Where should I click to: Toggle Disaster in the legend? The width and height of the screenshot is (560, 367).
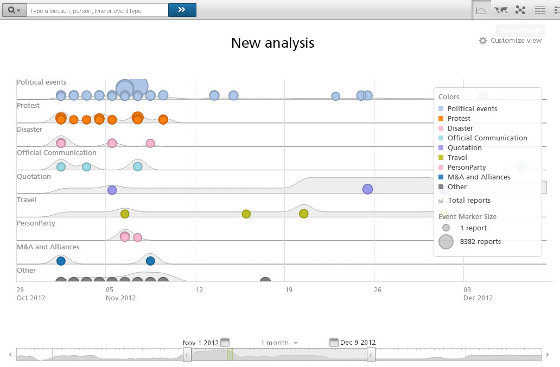pyautogui.click(x=455, y=128)
